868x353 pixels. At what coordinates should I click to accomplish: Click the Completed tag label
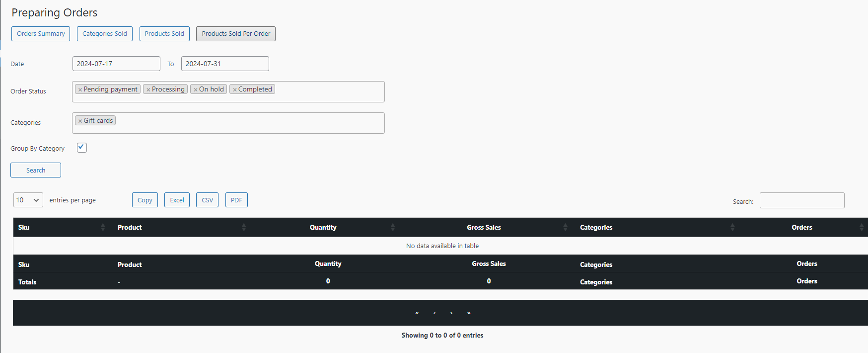coord(255,89)
